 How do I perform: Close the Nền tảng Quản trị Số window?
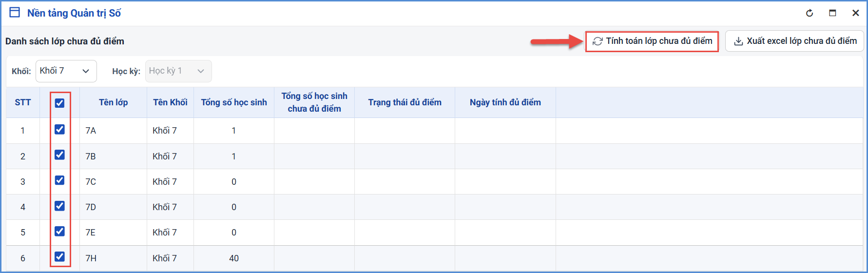tap(855, 13)
